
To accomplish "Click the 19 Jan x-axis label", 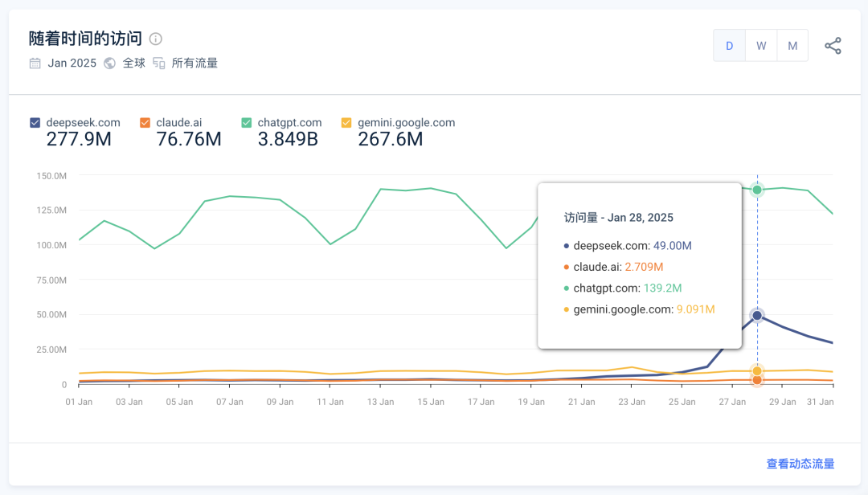I will pyautogui.click(x=531, y=402).
